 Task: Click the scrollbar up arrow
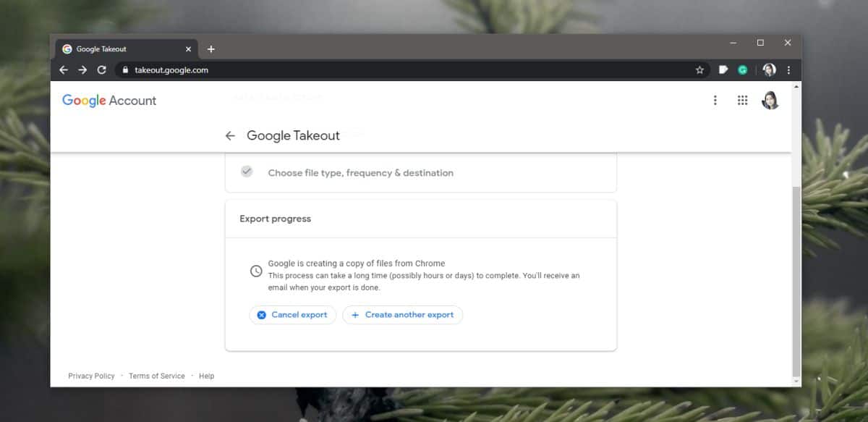point(796,85)
